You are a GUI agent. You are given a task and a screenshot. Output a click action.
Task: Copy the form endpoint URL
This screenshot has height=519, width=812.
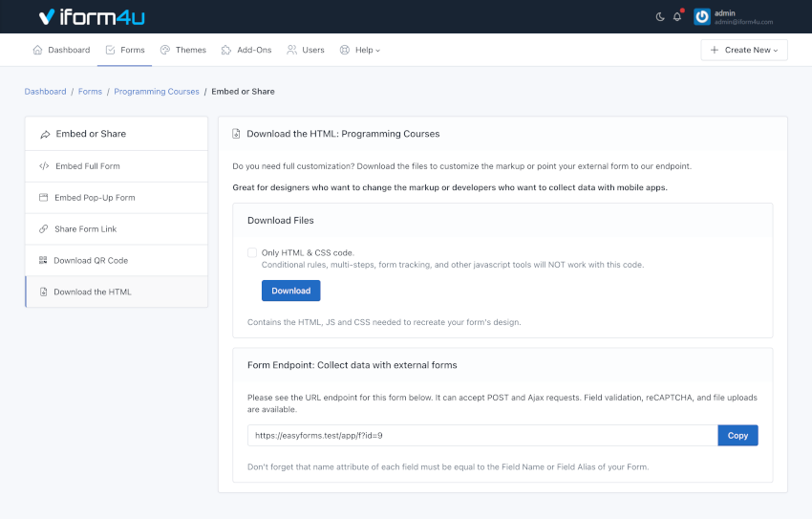coord(737,436)
